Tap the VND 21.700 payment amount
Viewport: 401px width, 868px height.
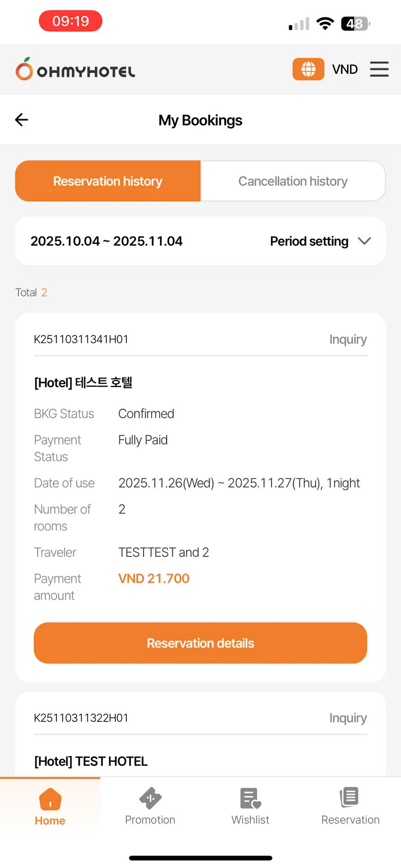point(154,579)
